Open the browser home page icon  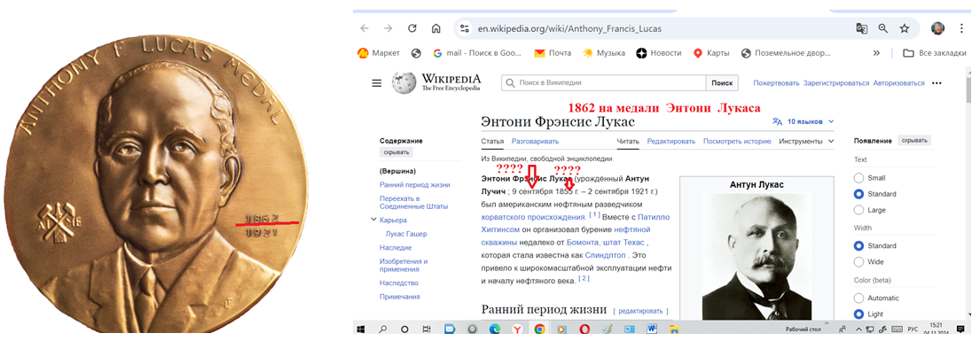(x=436, y=28)
